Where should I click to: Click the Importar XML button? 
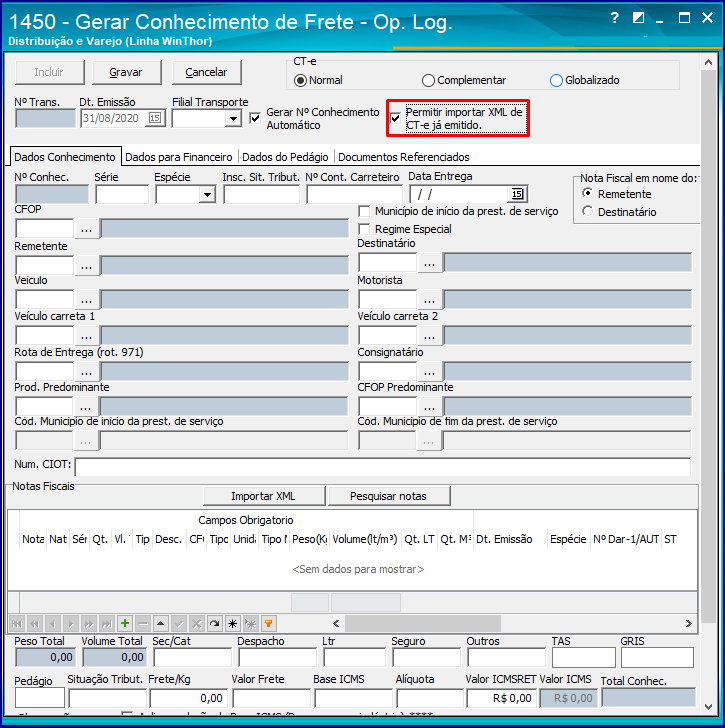click(264, 496)
